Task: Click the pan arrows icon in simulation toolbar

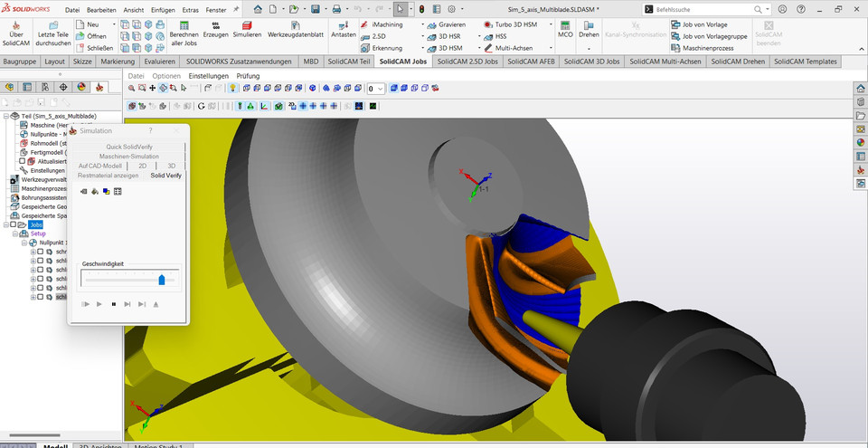Action: (x=152, y=88)
